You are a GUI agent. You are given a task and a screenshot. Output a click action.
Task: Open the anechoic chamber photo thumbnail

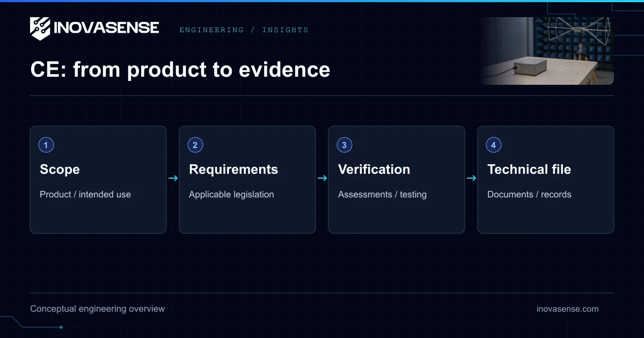point(547,51)
